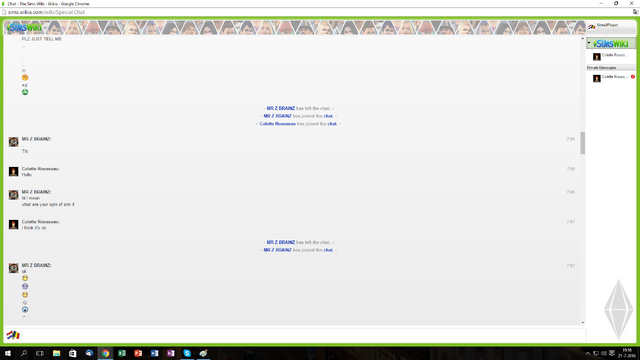
Task: Select Colette Rousseau in the chat user list
Action: click(x=611, y=56)
